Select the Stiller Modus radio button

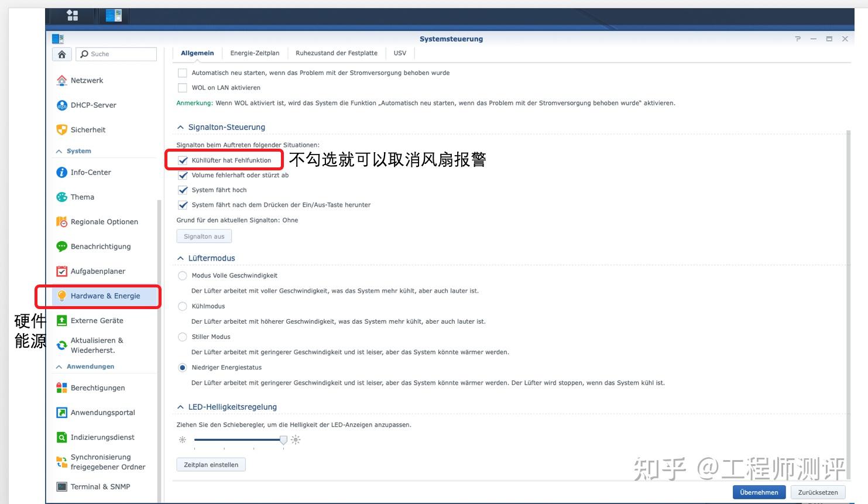click(x=182, y=337)
